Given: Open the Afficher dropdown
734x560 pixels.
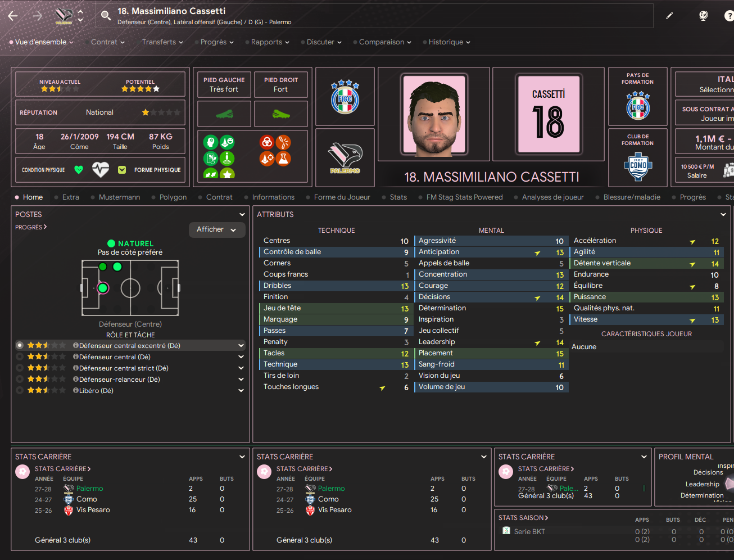Looking at the screenshot, I should [x=217, y=229].
